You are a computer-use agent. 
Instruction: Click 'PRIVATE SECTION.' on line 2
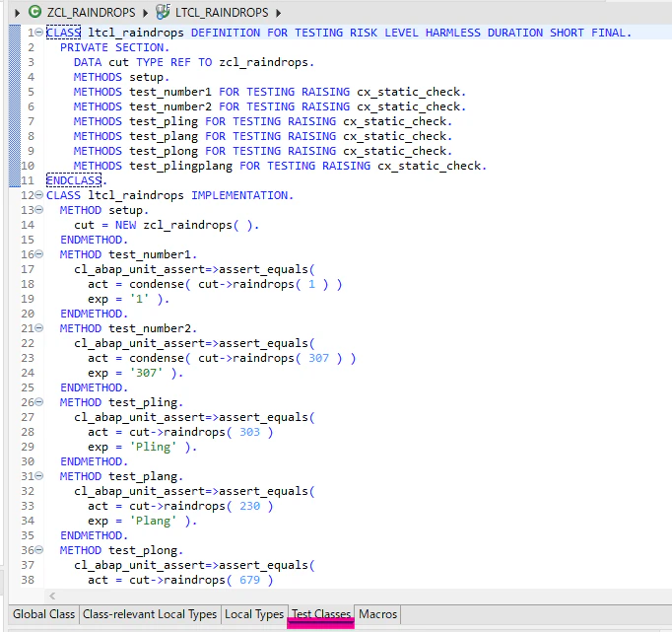(115, 47)
